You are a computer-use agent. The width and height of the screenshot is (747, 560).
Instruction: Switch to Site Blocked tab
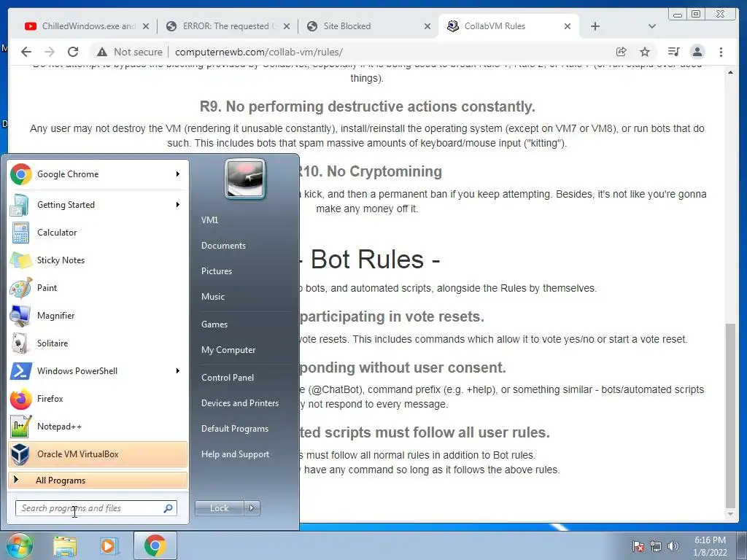click(x=368, y=26)
